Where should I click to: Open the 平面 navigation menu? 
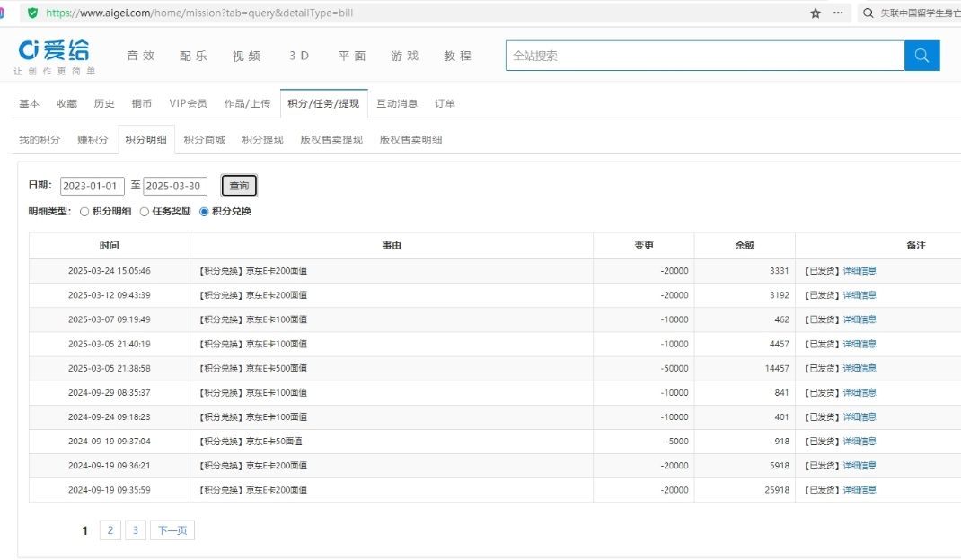352,56
